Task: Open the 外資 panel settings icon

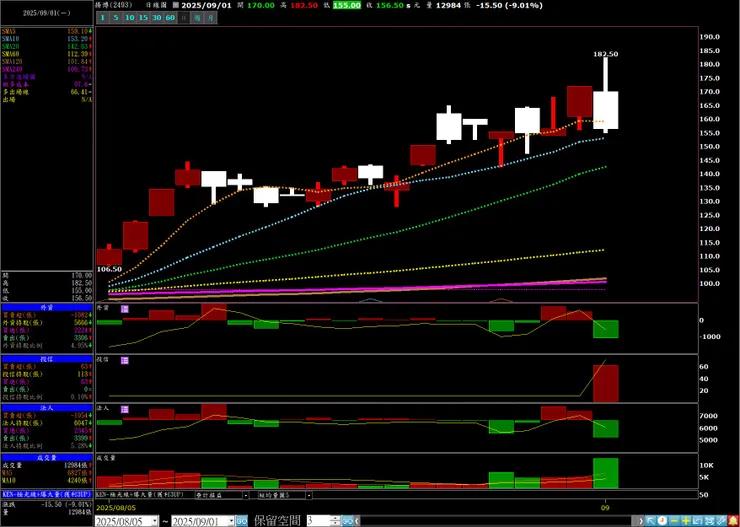Action: click(125, 309)
